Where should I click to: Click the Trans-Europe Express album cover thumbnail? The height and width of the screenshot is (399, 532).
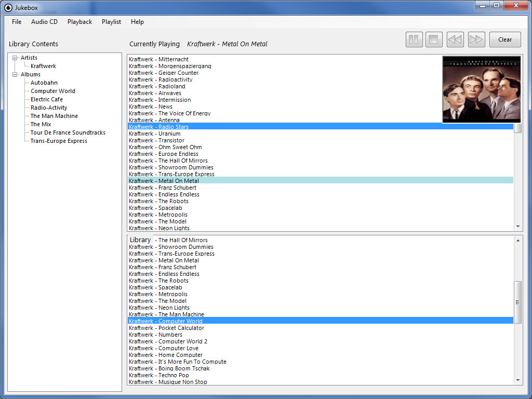(x=482, y=89)
